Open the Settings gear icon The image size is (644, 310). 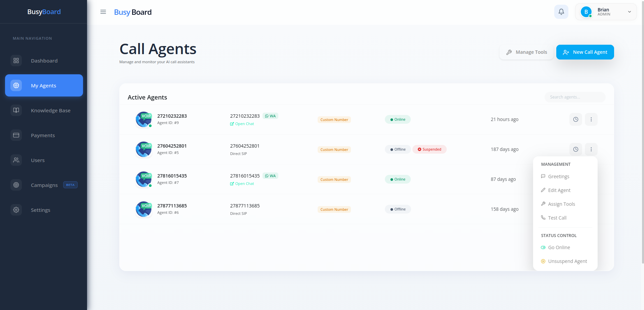16,210
